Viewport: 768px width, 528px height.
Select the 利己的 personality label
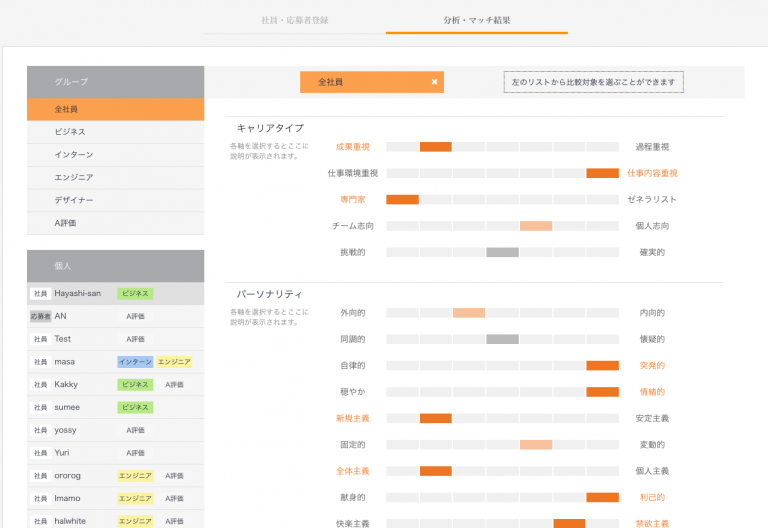(652, 498)
